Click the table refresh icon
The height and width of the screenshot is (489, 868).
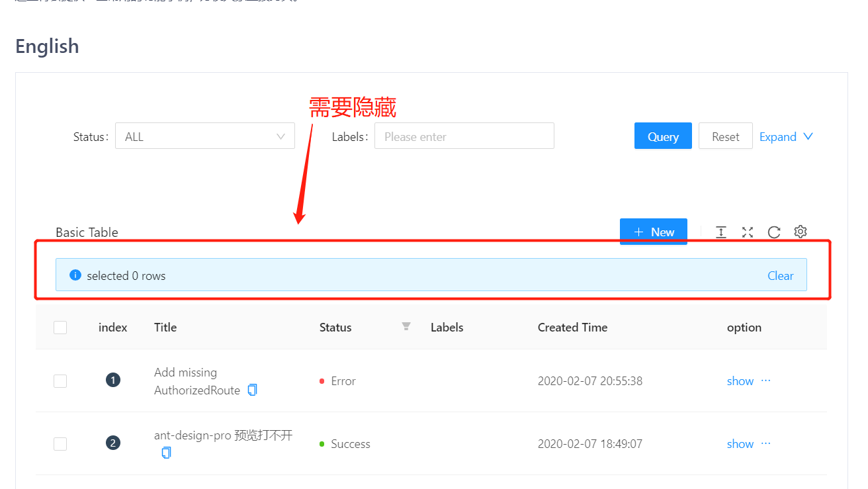pos(774,232)
